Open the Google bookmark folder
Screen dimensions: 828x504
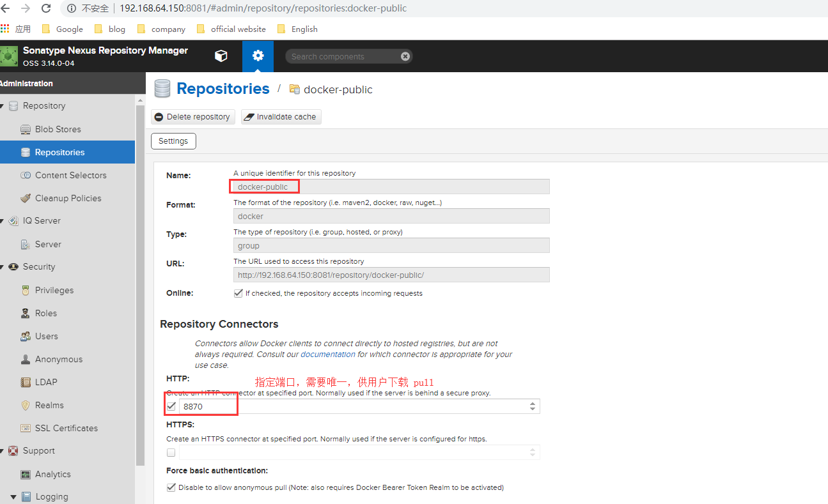pyautogui.click(x=62, y=29)
